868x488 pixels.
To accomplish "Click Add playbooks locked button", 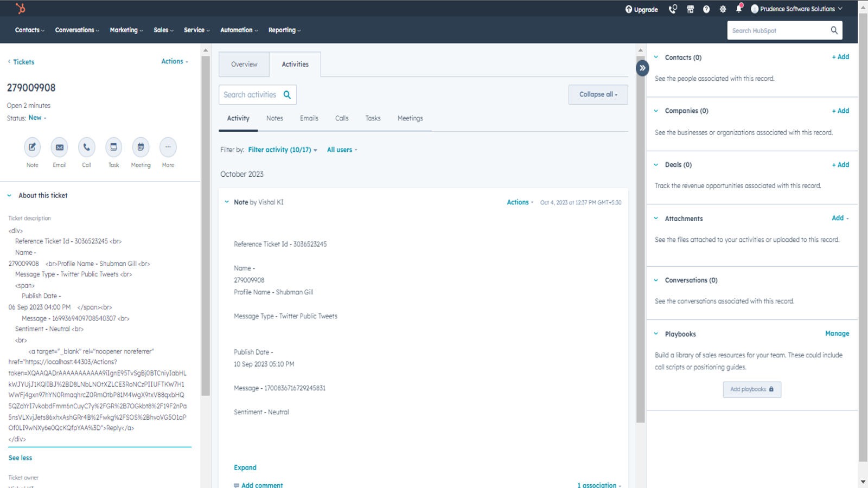I will pos(752,389).
